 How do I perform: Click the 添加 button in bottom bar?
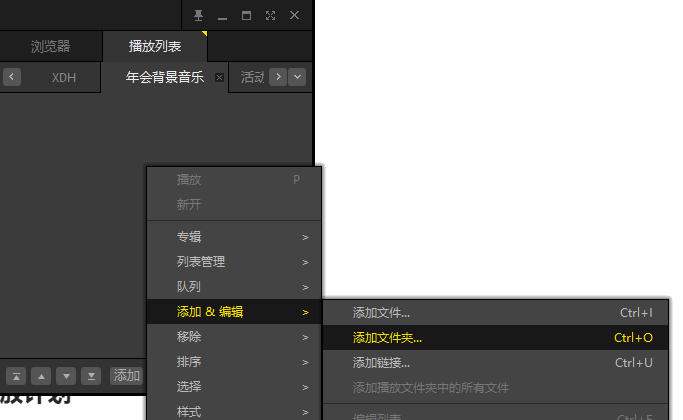click(127, 376)
